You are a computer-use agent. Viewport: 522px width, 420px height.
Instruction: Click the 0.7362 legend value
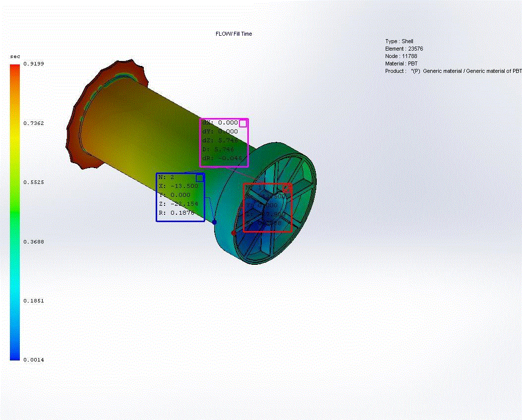pos(34,123)
